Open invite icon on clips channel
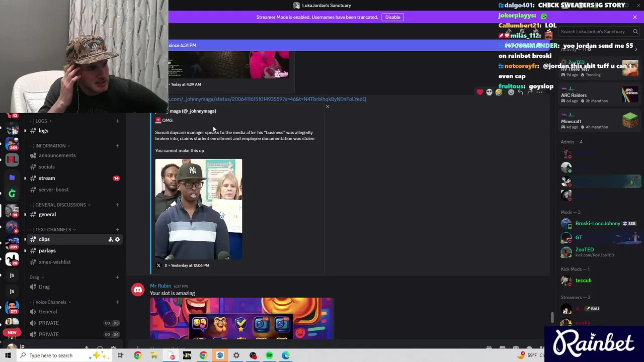 pos(110,239)
